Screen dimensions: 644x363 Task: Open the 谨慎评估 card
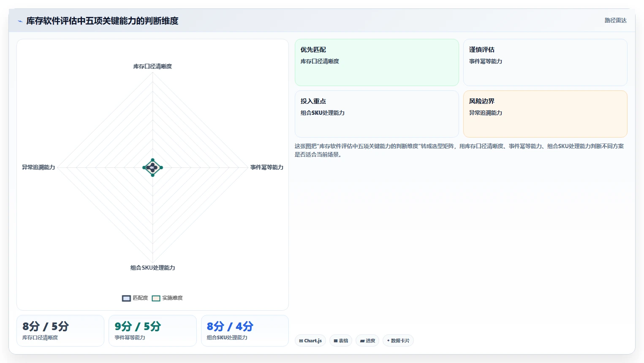pyautogui.click(x=545, y=62)
